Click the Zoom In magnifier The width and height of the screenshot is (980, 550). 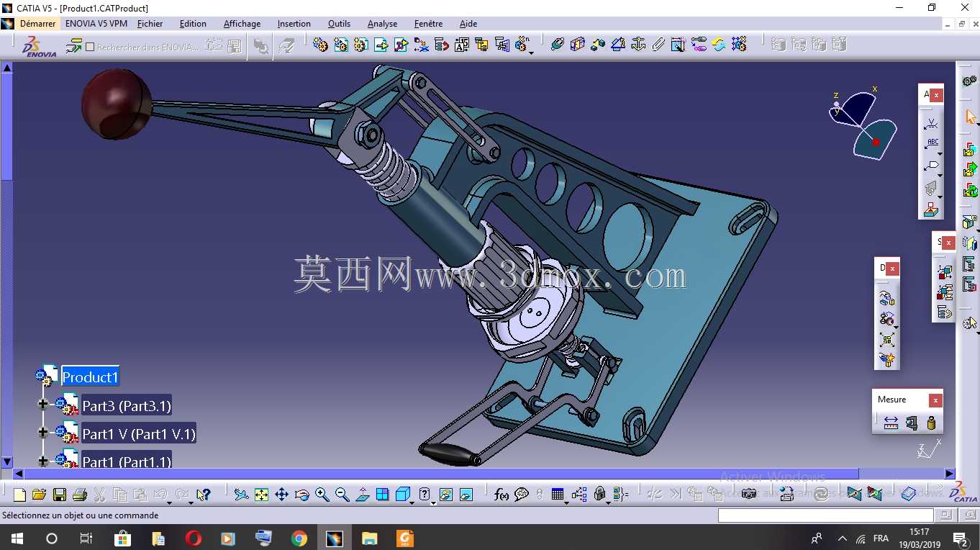click(322, 495)
